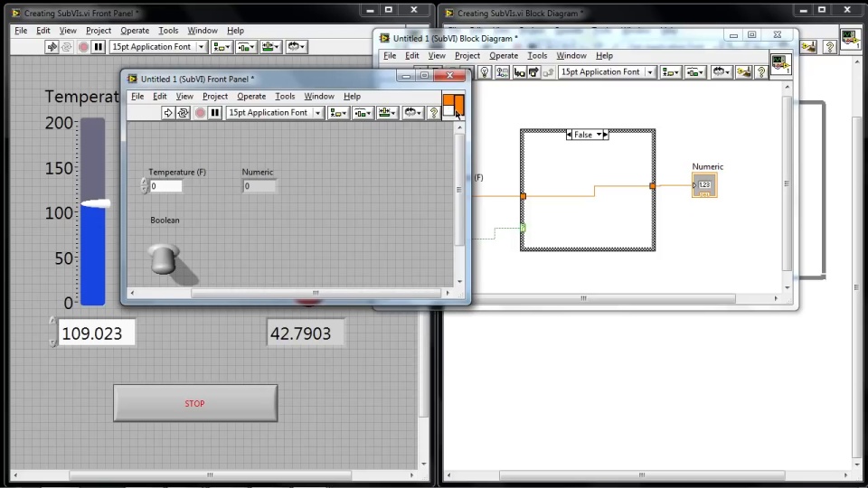Viewport: 868px width, 488px height.
Task: Click the STOP button
Action: (195, 403)
